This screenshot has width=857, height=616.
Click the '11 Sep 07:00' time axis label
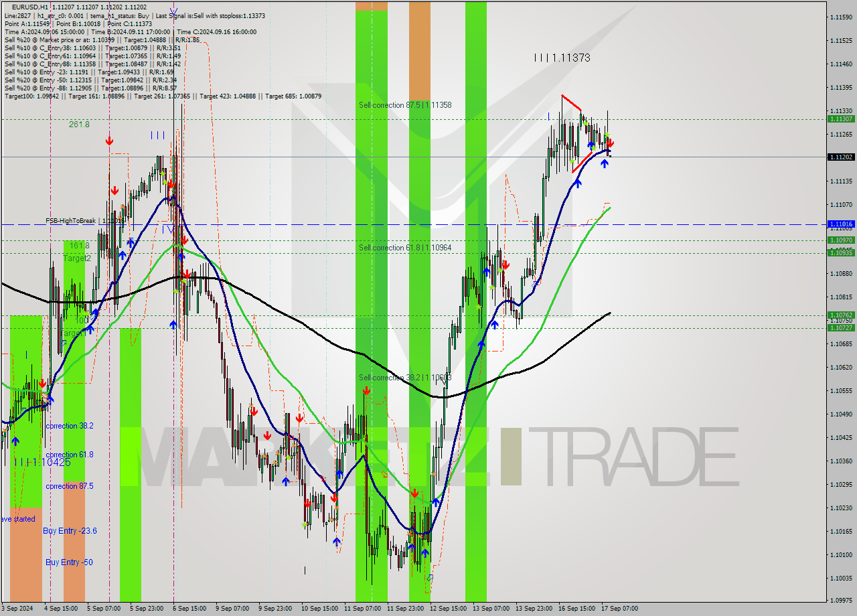[362, 609]
